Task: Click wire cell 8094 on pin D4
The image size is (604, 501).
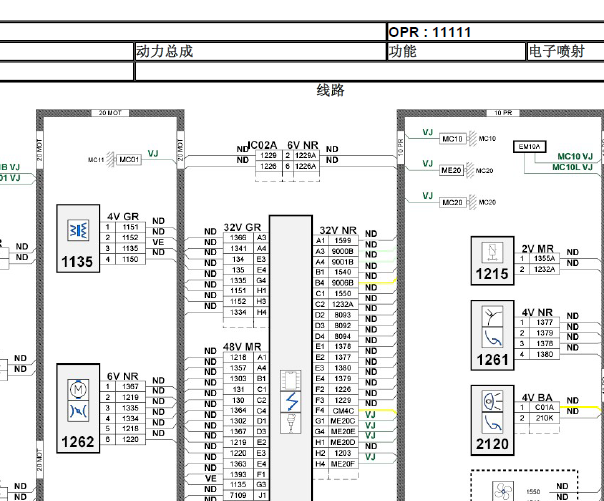Action: [x=343, y=336]
